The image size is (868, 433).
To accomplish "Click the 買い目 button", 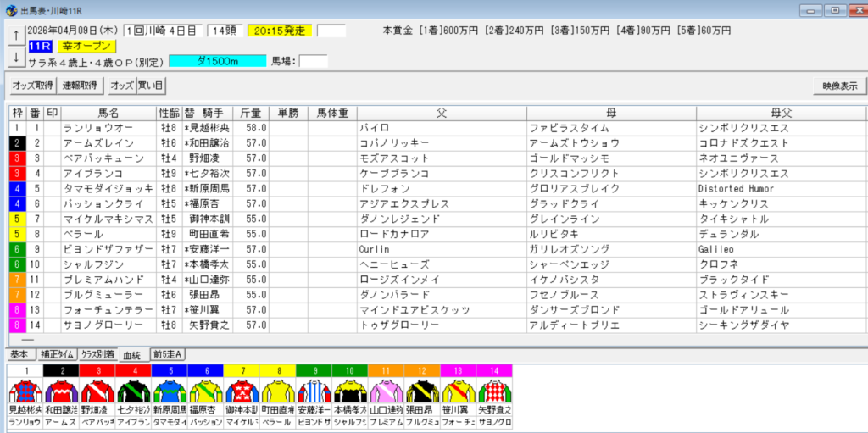I will [x=152, y=86].
